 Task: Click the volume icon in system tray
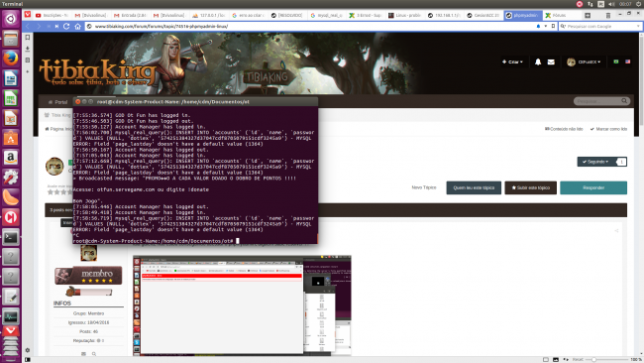click(611, 4)
